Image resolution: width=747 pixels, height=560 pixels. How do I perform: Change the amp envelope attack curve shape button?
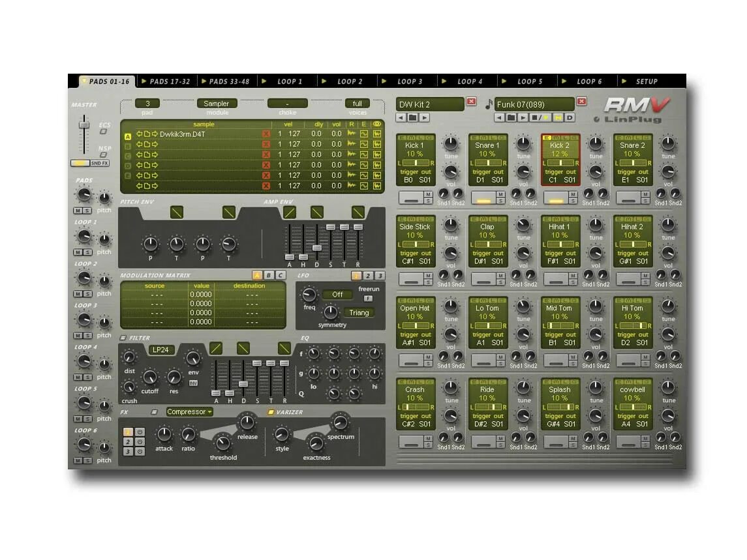[x=289, y=212]
